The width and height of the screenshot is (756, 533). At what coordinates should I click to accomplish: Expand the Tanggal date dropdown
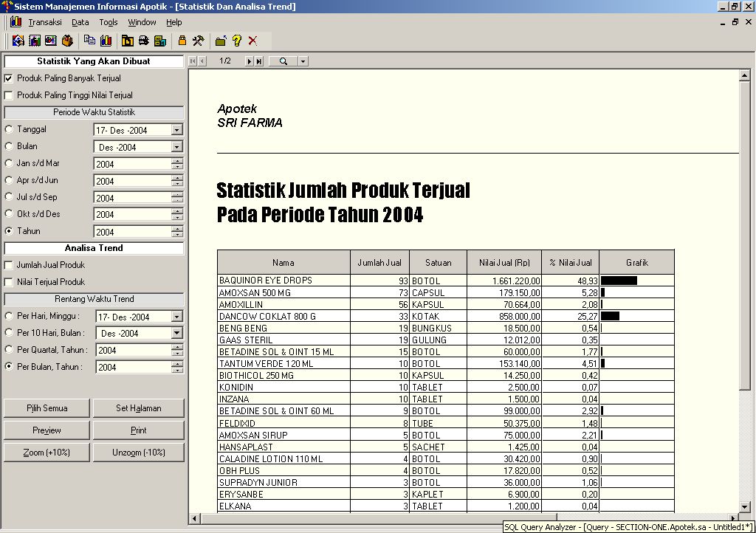[x=176, y=130]
